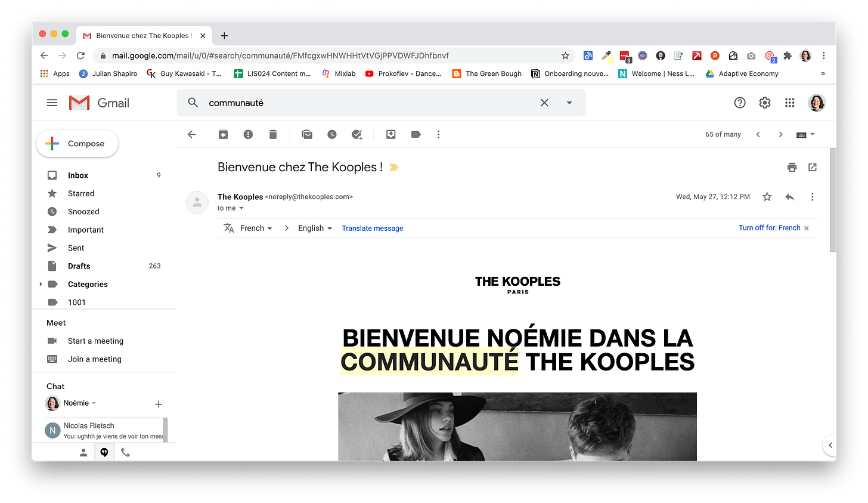The height and width of the screenshot is (503, 868).
Task: Reply to The Kooples email
Action: 790,197
